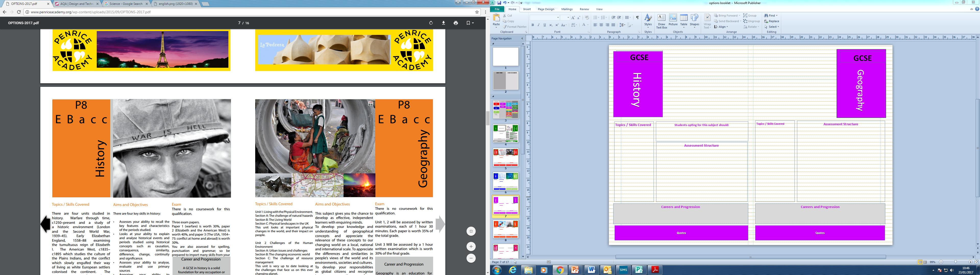Rotate the PDF clockwise in viewer toolbar
Image resolution: width=980 pixels, height=275 pixels.
coord(431,23)
